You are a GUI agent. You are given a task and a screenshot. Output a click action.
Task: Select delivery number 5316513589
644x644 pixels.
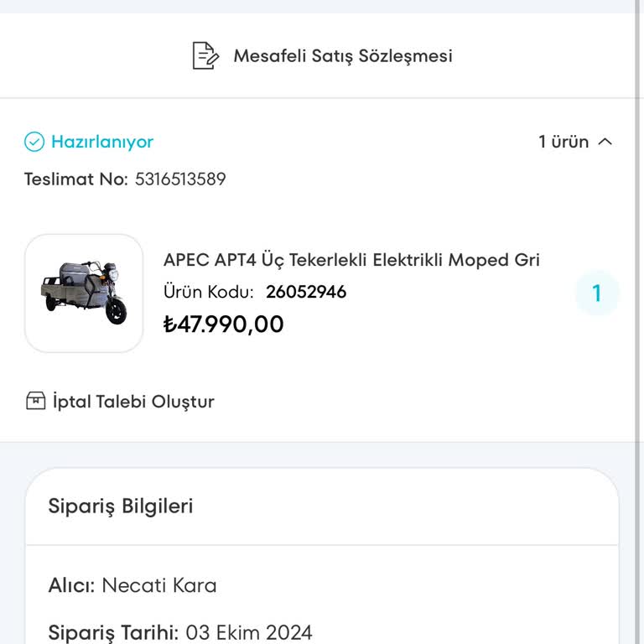[180, 179]
